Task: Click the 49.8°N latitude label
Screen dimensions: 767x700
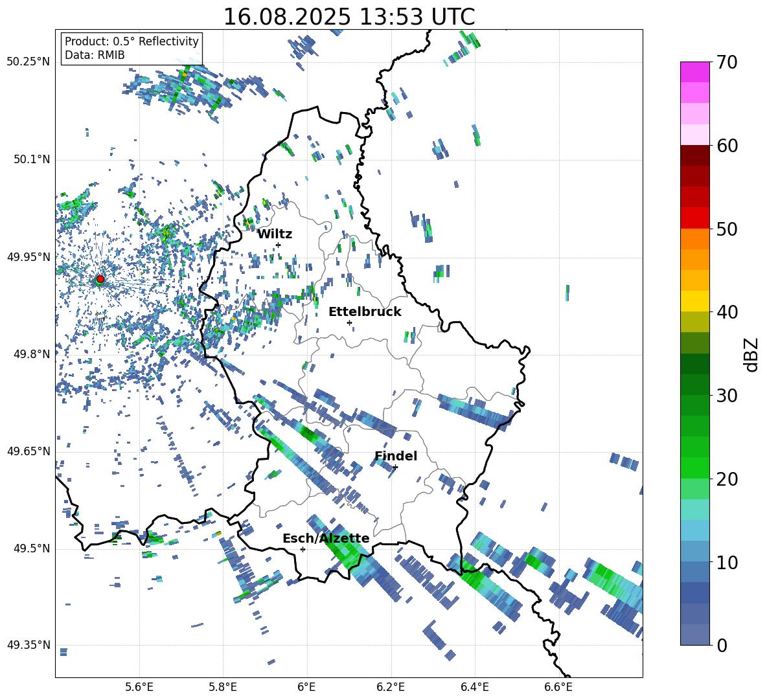Action: tap(31, 354)
